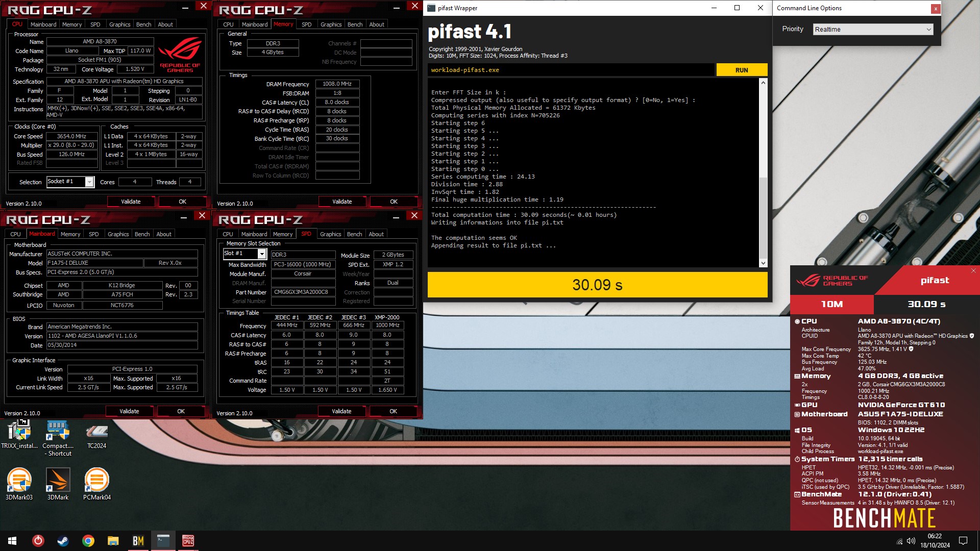Click the Core Speed 3654.0 MHz value

tap(71, 136)
